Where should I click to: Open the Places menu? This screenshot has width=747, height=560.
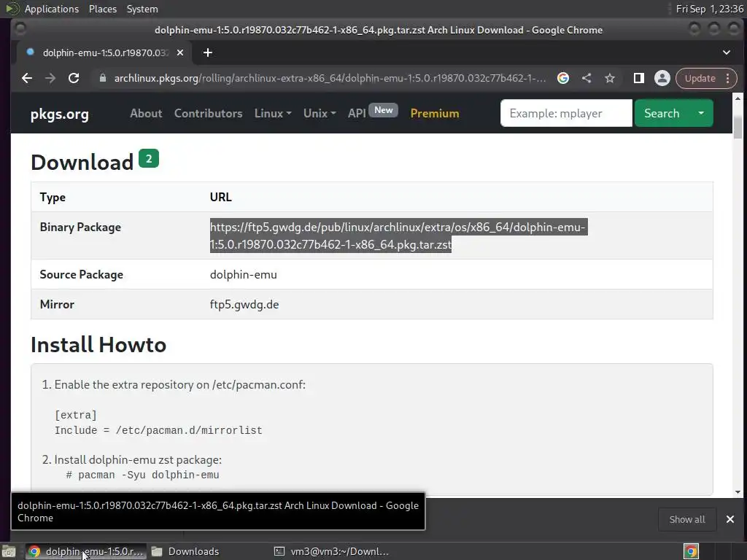[103, 9]
